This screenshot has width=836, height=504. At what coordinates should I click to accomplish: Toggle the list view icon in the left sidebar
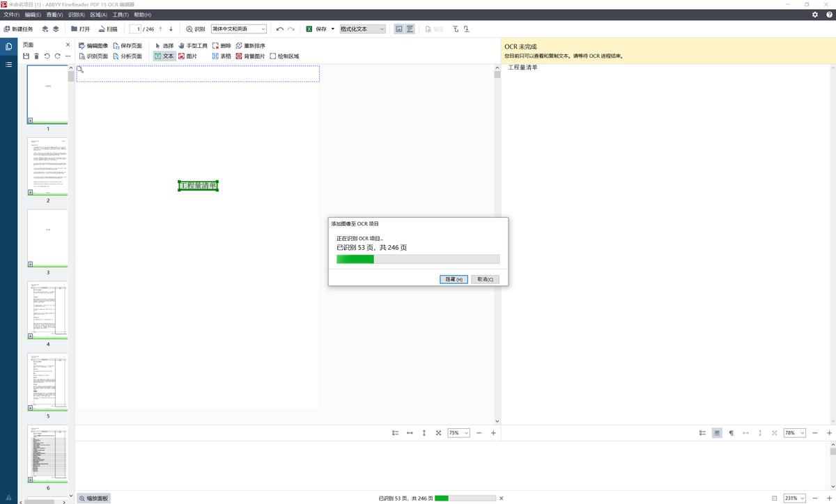(x=8, y=64)
